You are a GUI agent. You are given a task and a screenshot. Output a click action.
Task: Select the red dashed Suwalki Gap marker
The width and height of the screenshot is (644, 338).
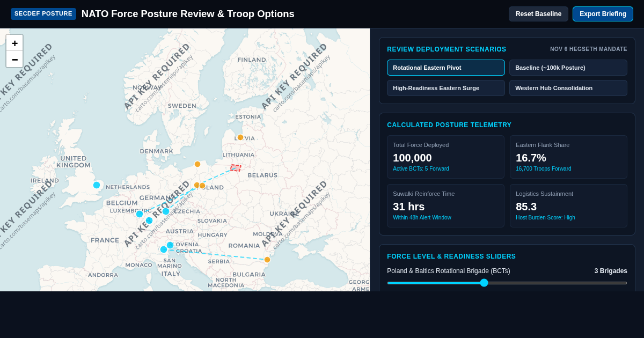236,168
